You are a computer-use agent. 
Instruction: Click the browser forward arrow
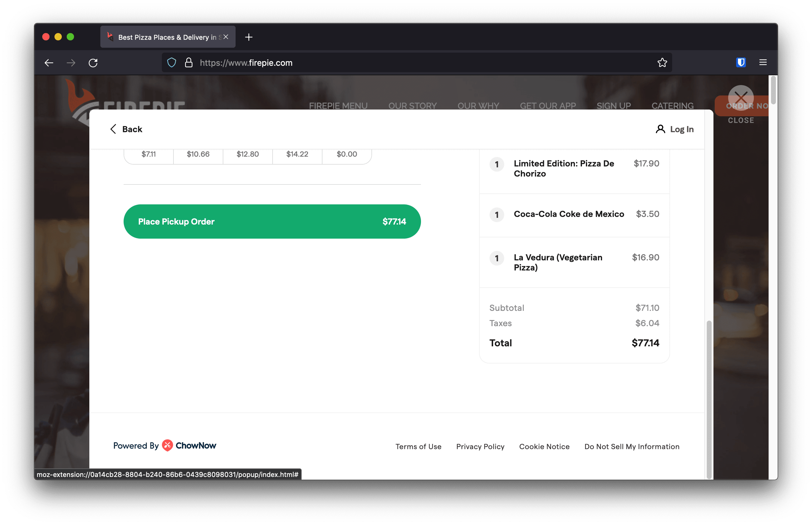71,63
